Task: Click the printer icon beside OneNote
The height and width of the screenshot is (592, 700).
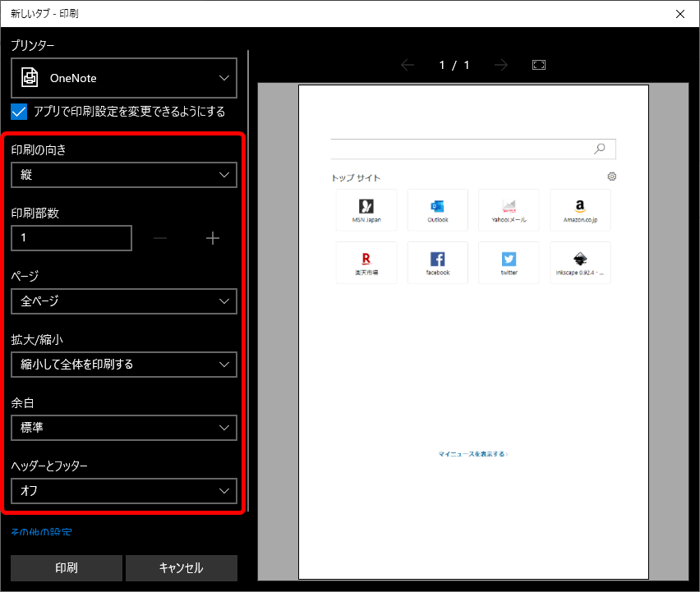Action: pos(30,77)
